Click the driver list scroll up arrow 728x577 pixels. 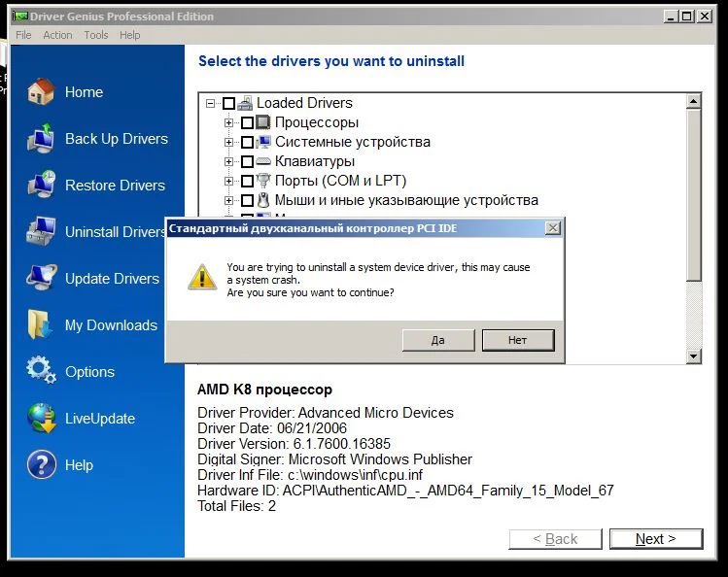(694, 101)
